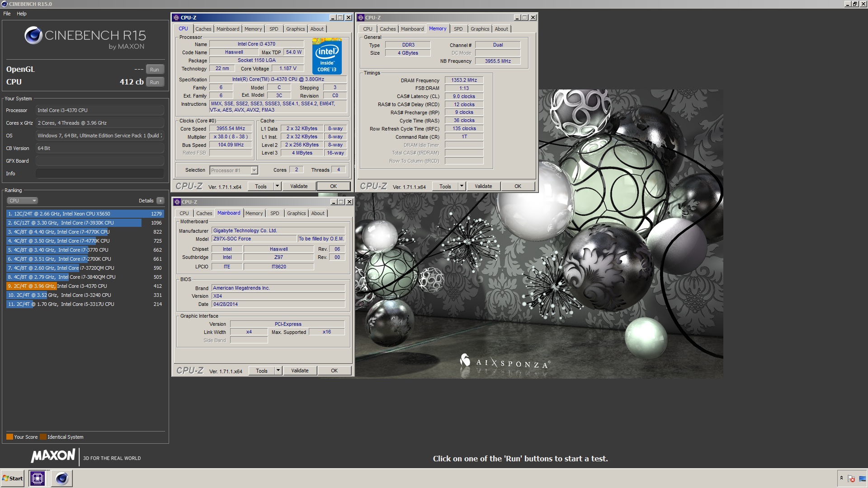Viewport: 868px width, 488px height.
Task: Expand Tools dropdown arrow in Mainboard window
Action: [278, 371]
